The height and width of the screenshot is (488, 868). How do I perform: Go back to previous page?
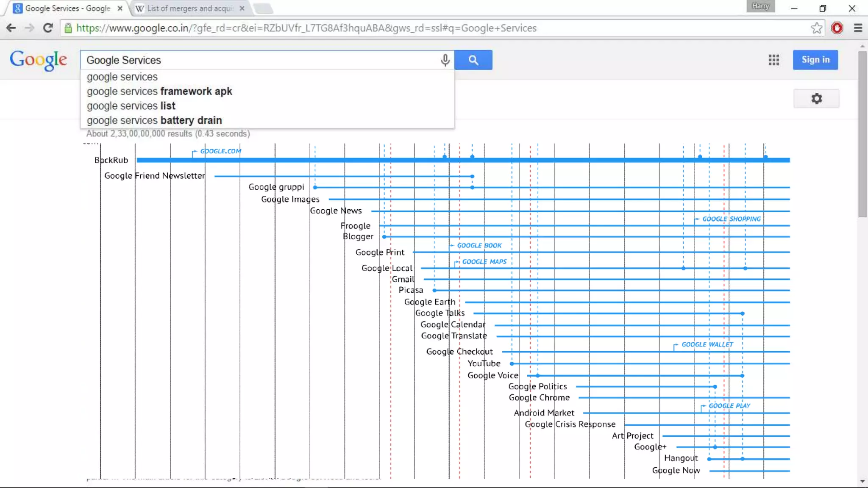11,28
